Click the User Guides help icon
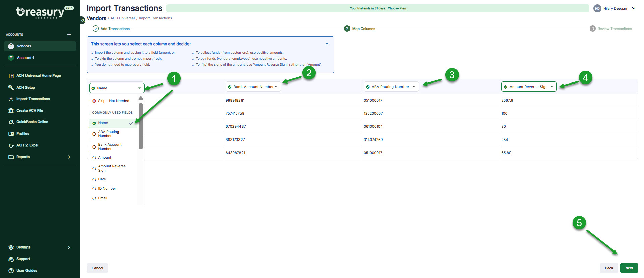644x278 pixels. click(11, 271)
